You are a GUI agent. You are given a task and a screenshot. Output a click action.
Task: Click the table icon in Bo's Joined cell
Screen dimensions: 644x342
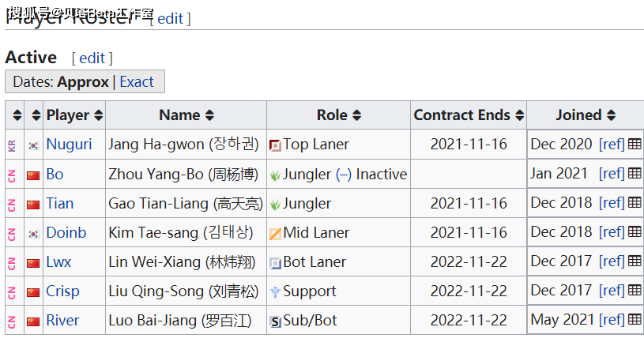[635, 173]
